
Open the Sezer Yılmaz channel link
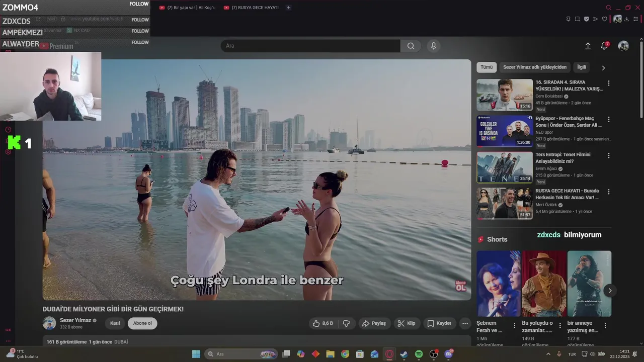[75, 320]
